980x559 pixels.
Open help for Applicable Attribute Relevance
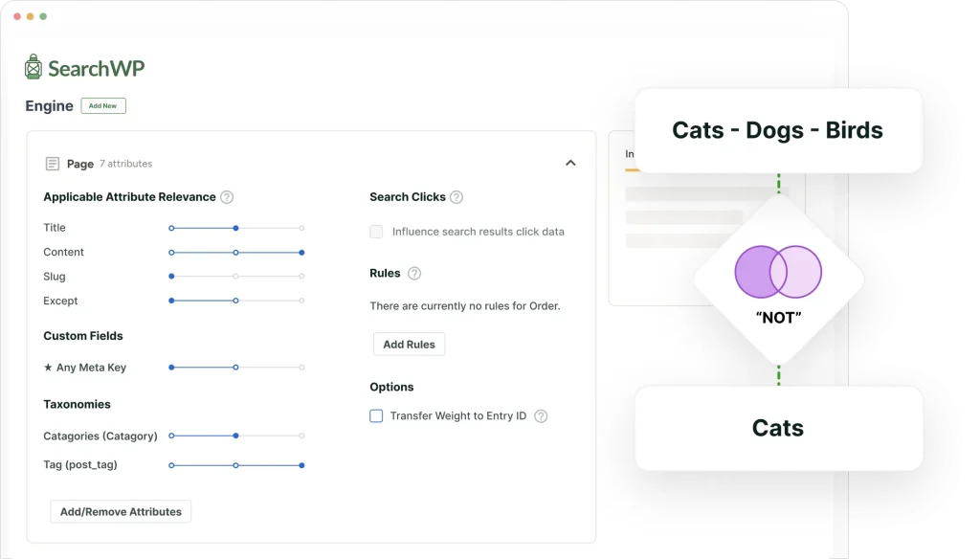click(x=227, y=197)
